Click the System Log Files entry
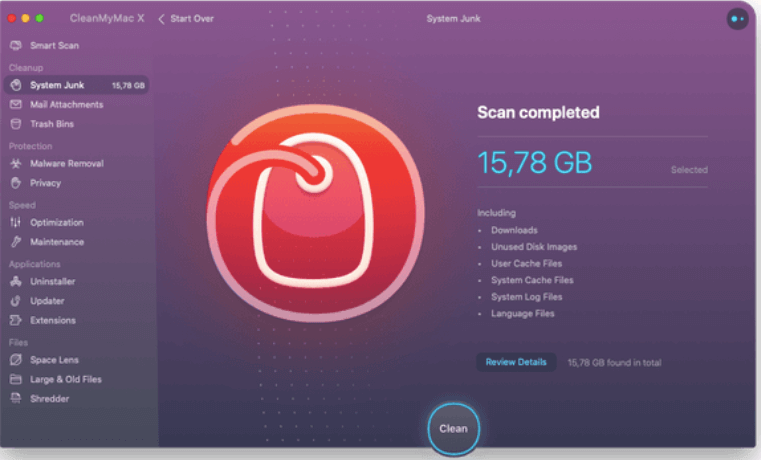Image resolution: width=761 pixels, height=460 pixels. click(x=526, y=297)
